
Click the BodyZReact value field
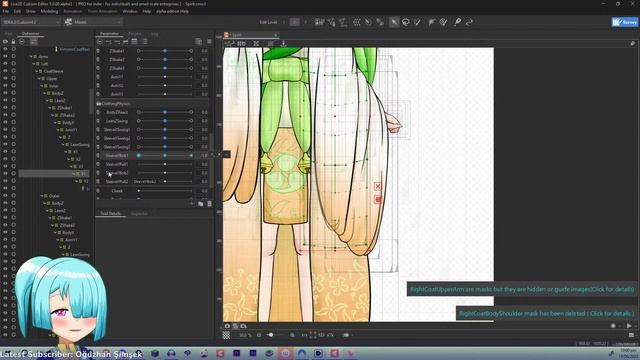click(x=204, y=112)
